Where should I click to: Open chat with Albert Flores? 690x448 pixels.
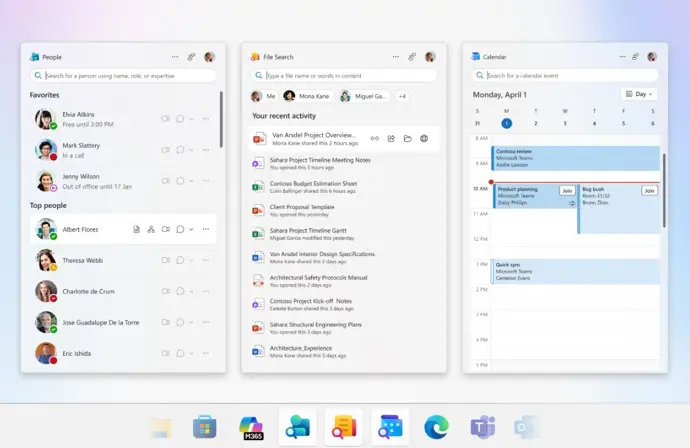180,229
